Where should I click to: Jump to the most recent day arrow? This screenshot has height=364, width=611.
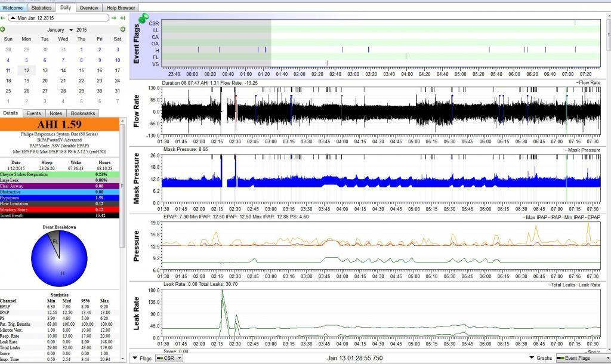point(122,18)
